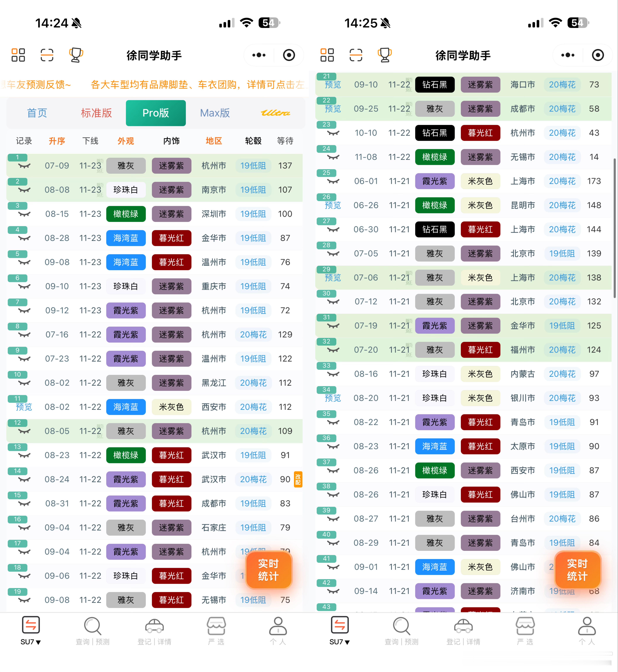Open the grid menu icon on left screen

(x=18, y=55)
